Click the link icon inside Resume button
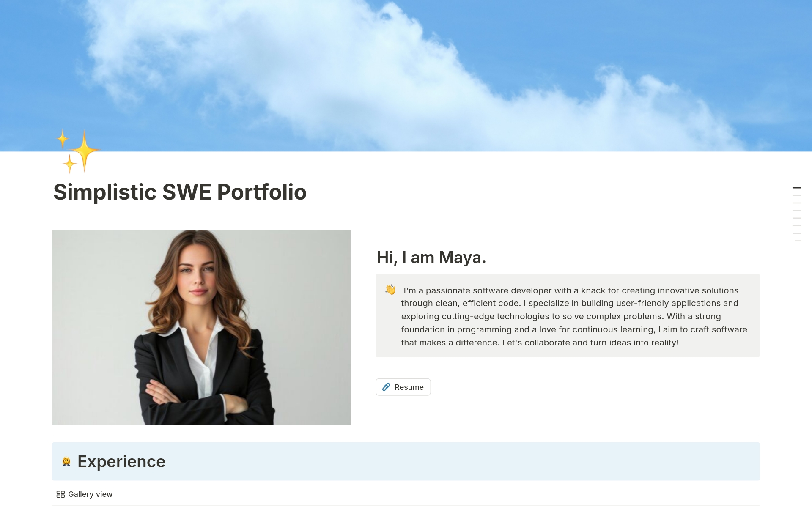This screenshot has width=812, height=507. click(x=386, y=387)
